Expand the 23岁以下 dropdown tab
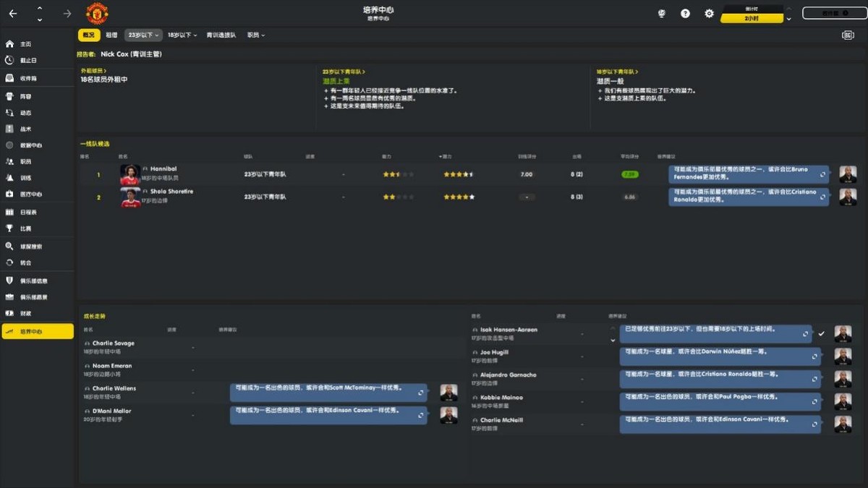This screenshot has height=488, width=868. coord(142,35)
